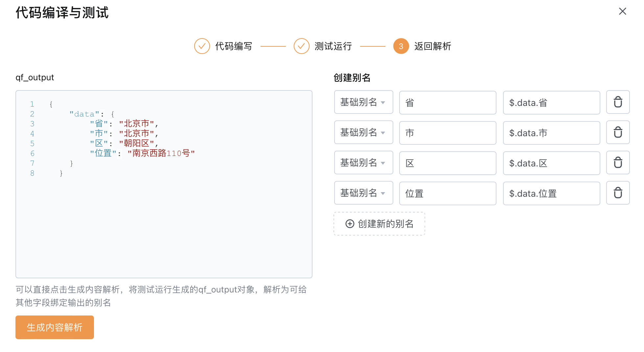Go to the 代码编写 step
Image resolution: width=644 pixels, height=352 pixels.
click(x=234, y=46)
